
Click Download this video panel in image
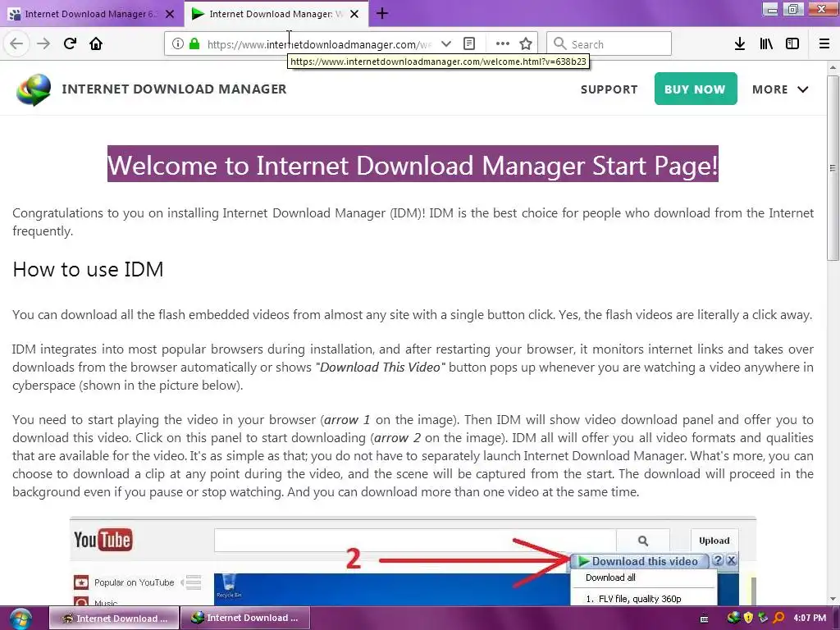(x=639, y=561)
